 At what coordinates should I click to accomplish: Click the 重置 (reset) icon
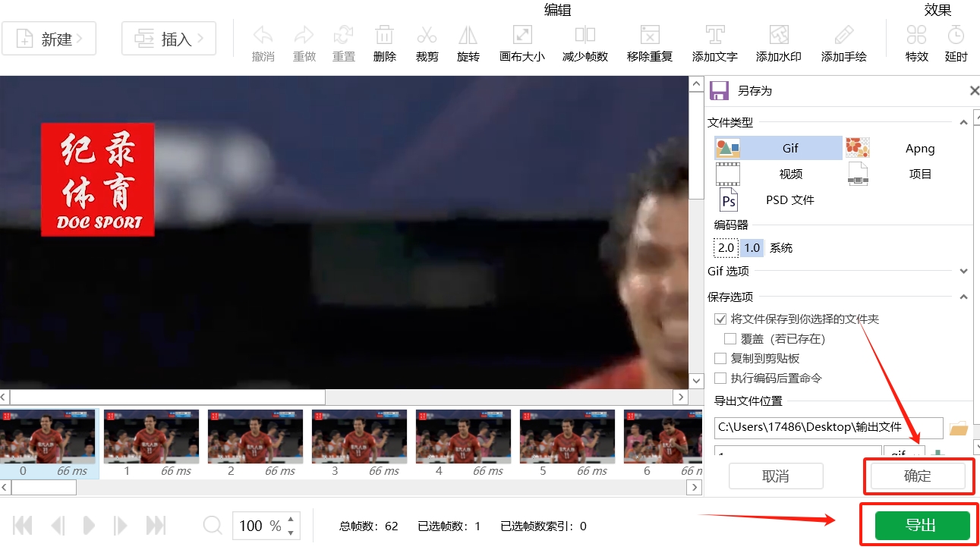(x=344, y=35)
